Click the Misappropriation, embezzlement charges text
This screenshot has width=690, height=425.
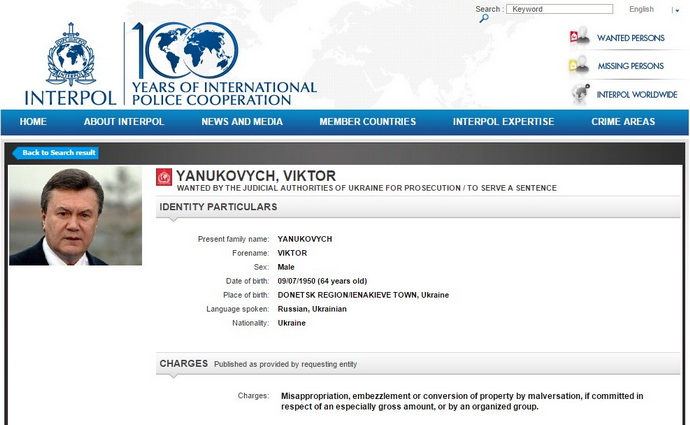pos(462,401)
